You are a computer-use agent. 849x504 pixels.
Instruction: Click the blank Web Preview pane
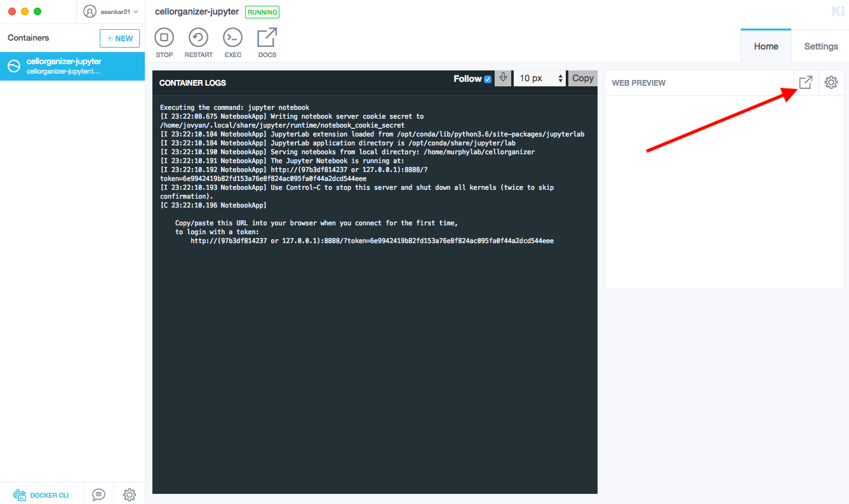[x=724, y=190]
